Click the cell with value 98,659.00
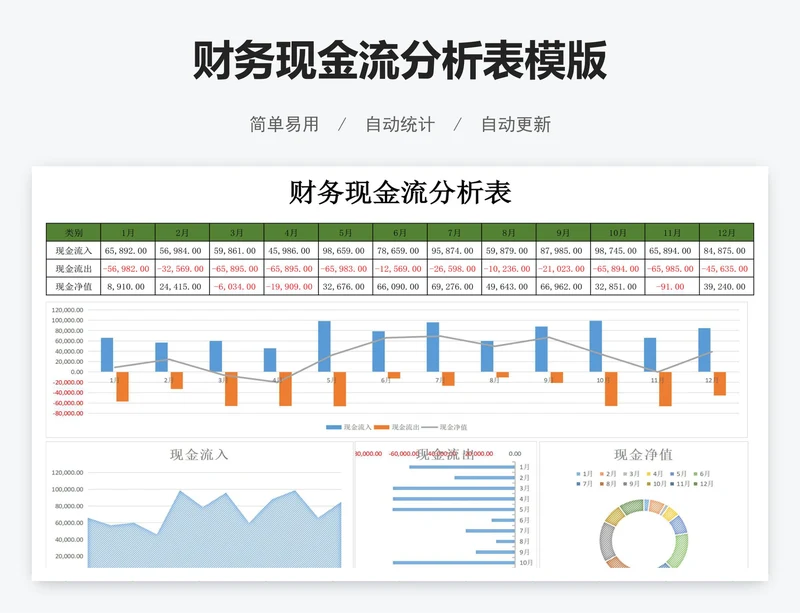This screenshot has width=800, height=613. tap(345, 251)
